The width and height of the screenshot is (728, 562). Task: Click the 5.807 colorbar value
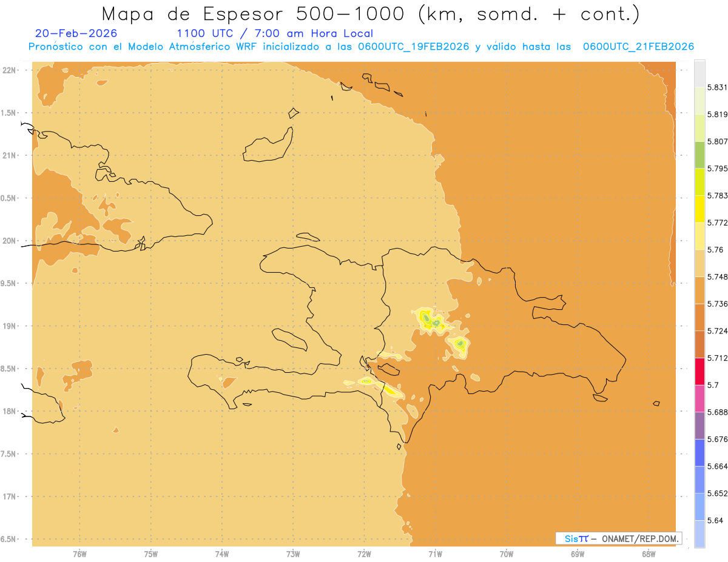(718, 141)
